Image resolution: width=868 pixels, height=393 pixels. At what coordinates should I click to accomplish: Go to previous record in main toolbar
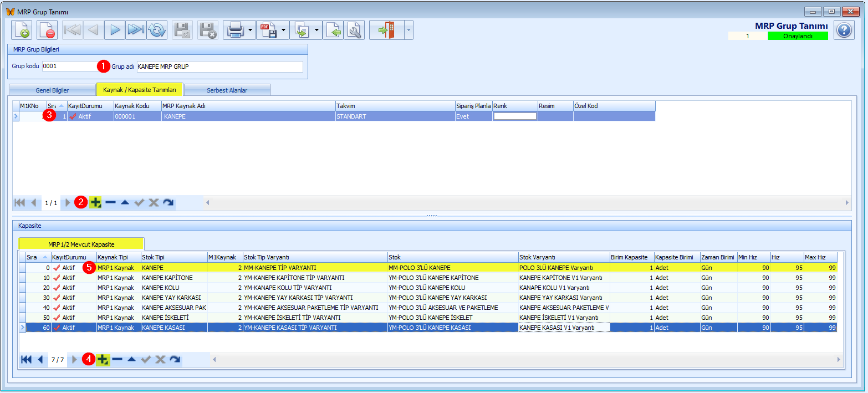[94, 30]
